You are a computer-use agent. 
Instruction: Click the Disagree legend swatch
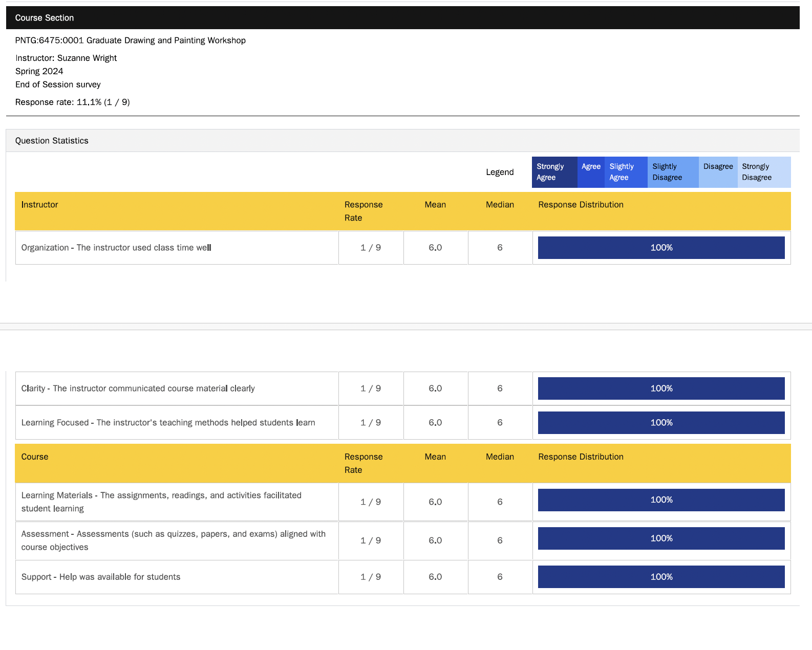pos(718,172)
